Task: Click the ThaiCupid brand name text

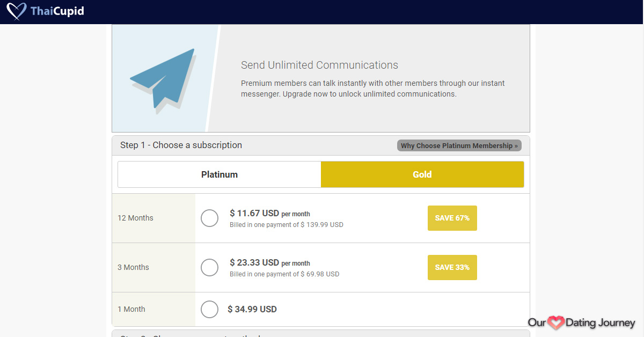Action: pyautogui.click(x=57, y=11)
